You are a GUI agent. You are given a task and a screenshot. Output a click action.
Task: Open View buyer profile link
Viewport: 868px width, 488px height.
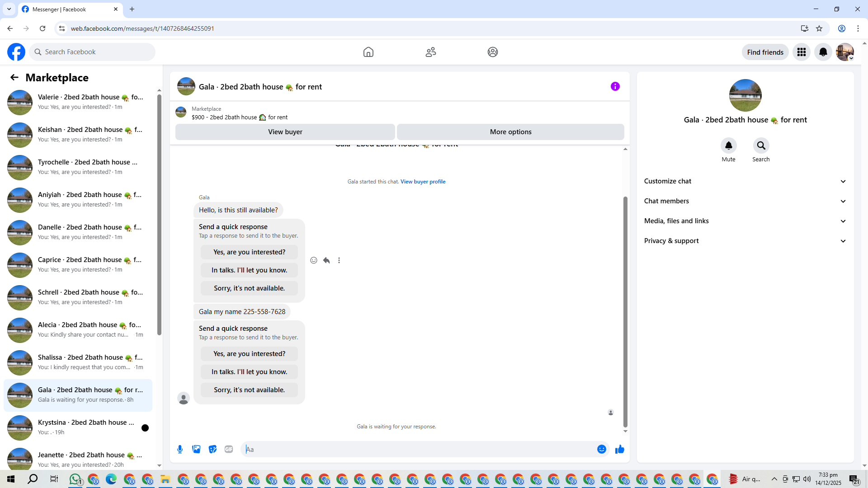tap(423, 182)
